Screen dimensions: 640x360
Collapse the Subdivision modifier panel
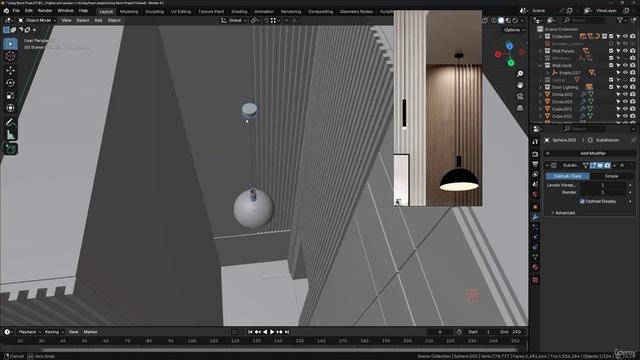547,165
